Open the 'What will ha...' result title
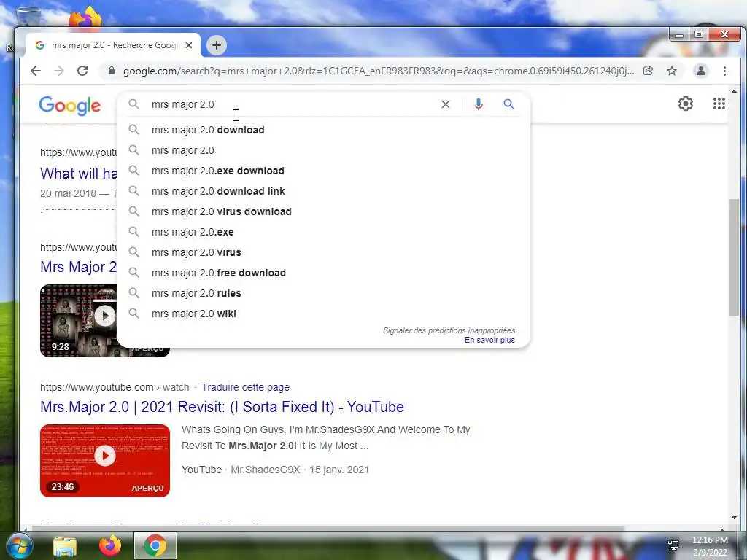 (78, 174)
